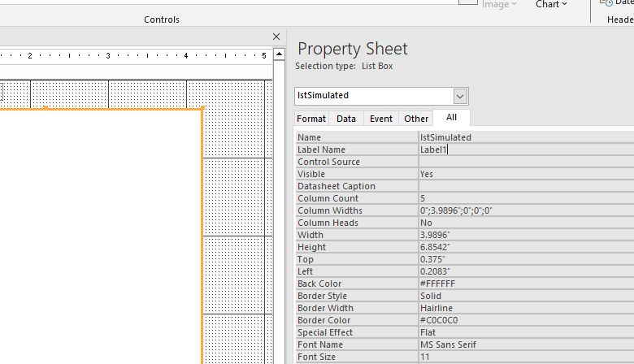Edit the Width value 3.9896"

526,235
